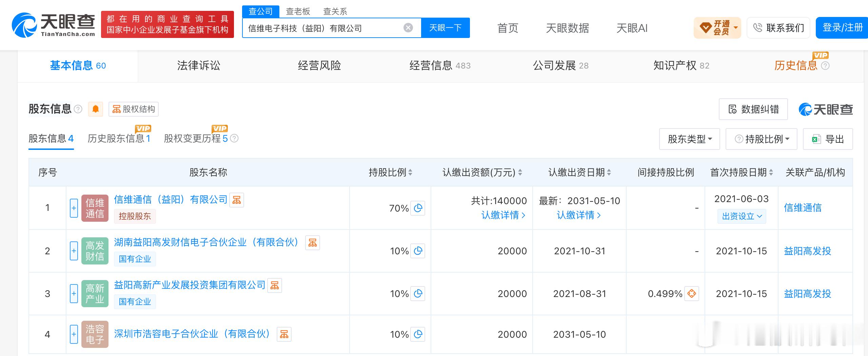
Task: Sort by 认缴出资日期 column
Action: tap(609, 173)
